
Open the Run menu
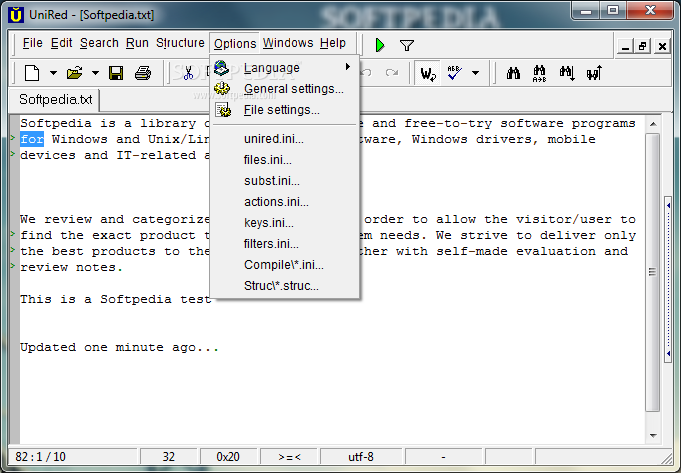tap(137, 43)
